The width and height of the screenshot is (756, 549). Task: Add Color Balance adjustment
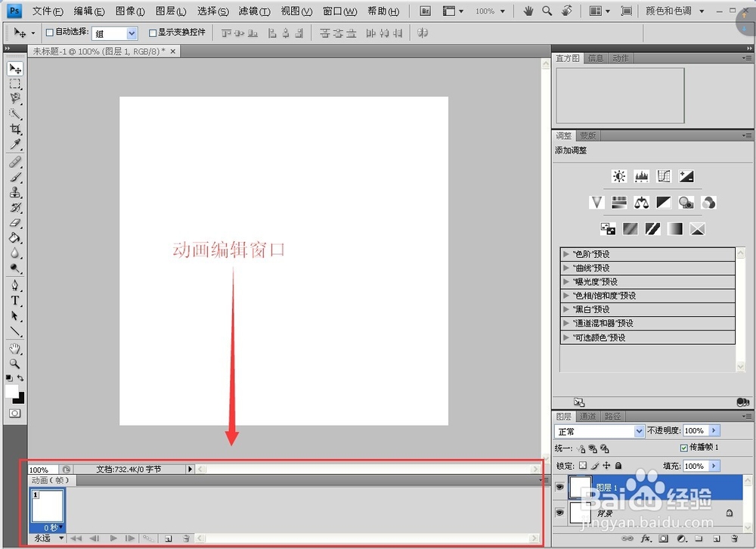pyautogui.click(x=641, y=203)
